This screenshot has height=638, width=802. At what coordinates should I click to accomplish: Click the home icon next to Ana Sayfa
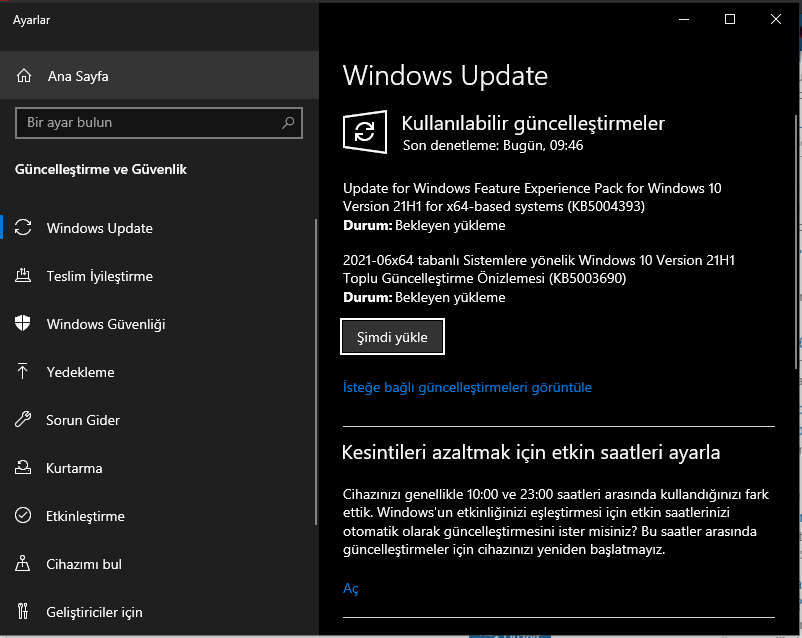[24, 76]
